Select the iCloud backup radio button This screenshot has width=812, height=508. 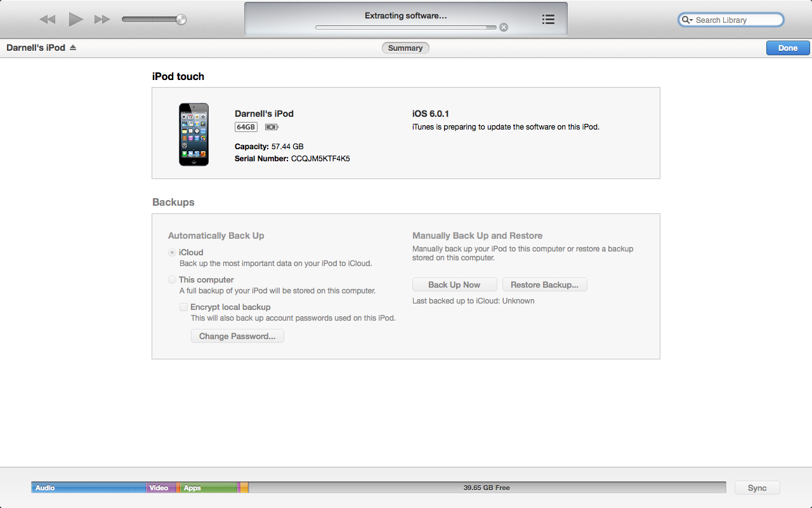172,252
